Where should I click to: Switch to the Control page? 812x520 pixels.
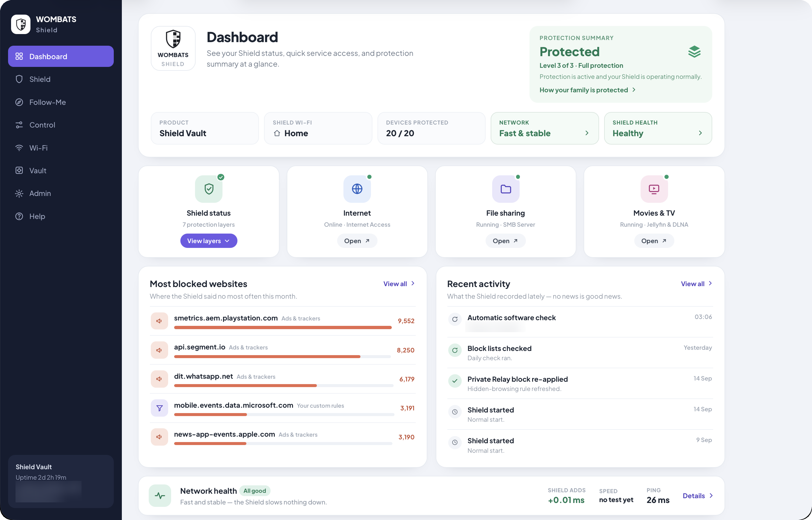(61, 125)
